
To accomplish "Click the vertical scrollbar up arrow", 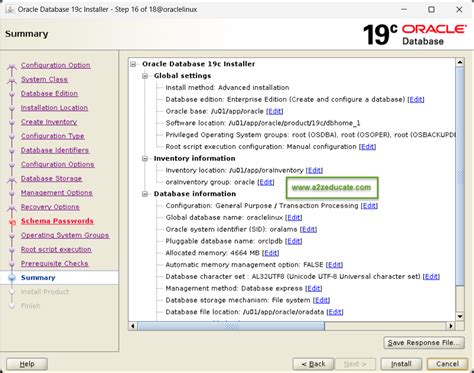I will coord(460,62).
